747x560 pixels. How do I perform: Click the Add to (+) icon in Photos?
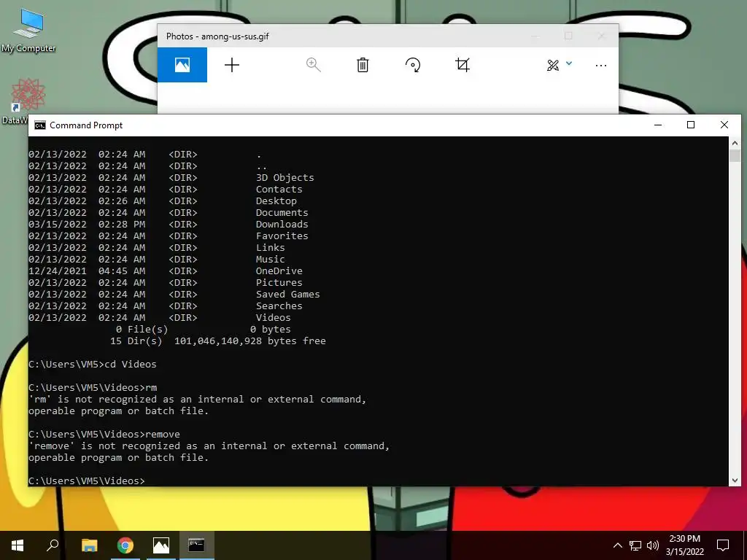232,65
